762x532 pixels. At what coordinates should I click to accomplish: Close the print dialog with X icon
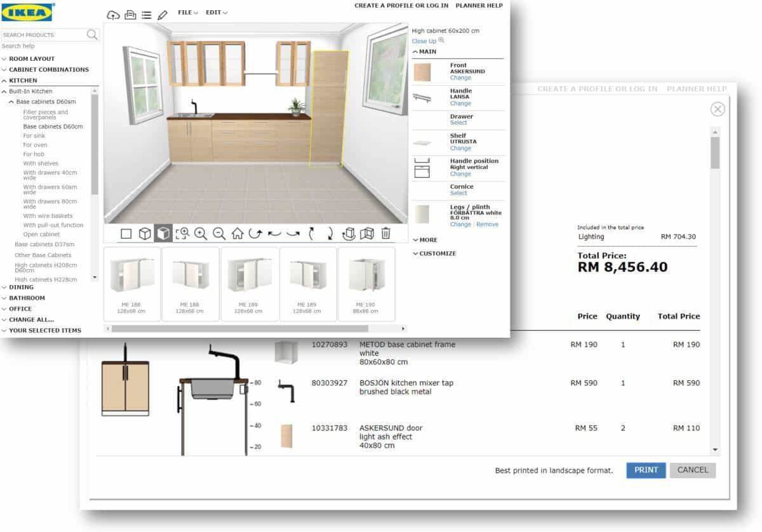[x=718, y=109]
